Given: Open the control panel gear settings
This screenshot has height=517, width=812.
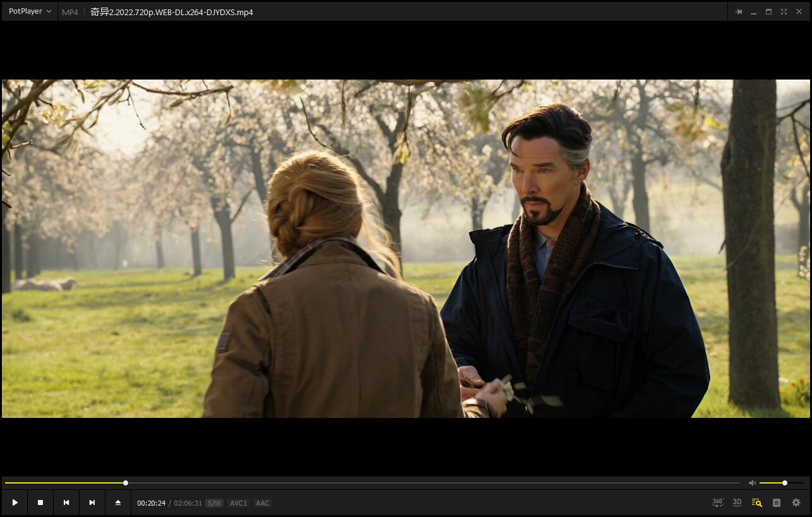Looking at the screenshot, I should tap(796, 502).
